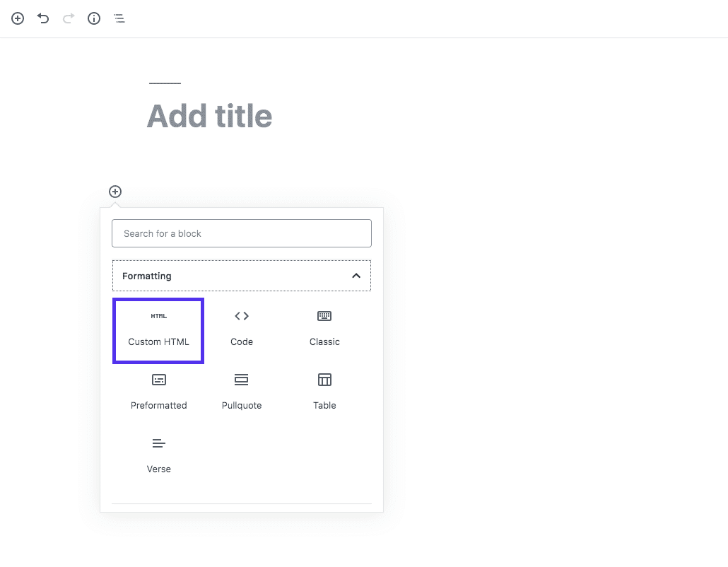
Task: Redo the last undone change
Action: [68, 18]
